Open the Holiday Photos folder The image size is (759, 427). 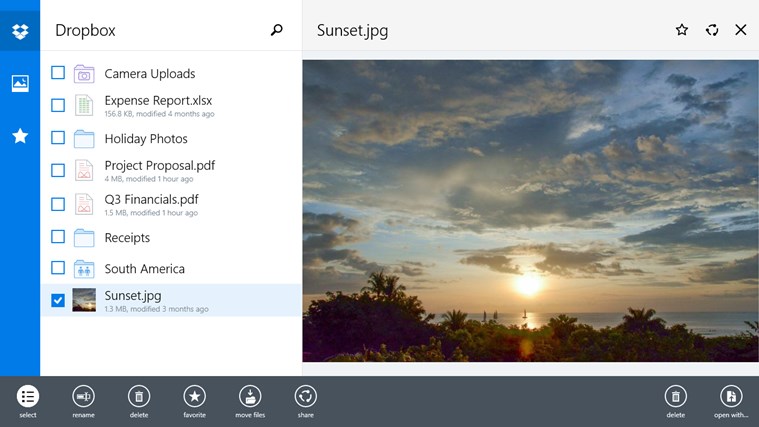point(146,139)
